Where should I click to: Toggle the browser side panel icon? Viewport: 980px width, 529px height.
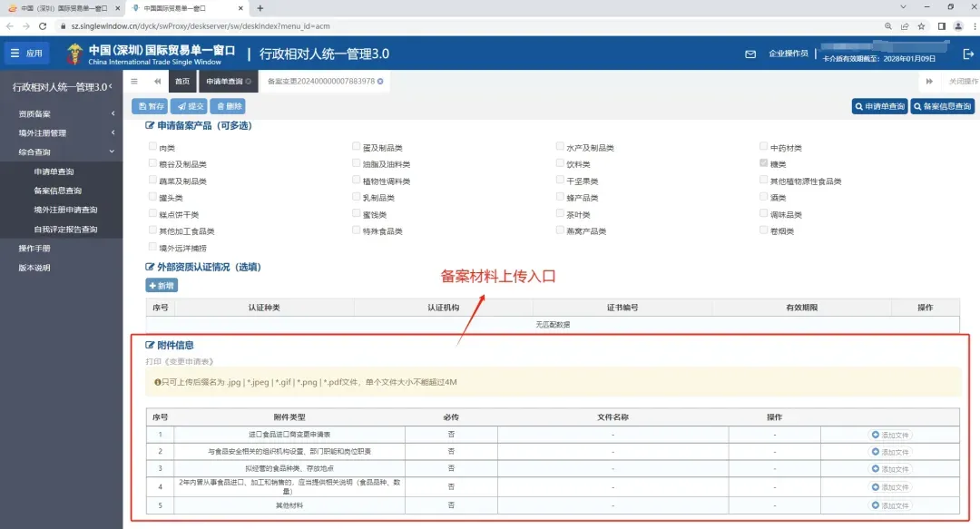coord(941,26)
